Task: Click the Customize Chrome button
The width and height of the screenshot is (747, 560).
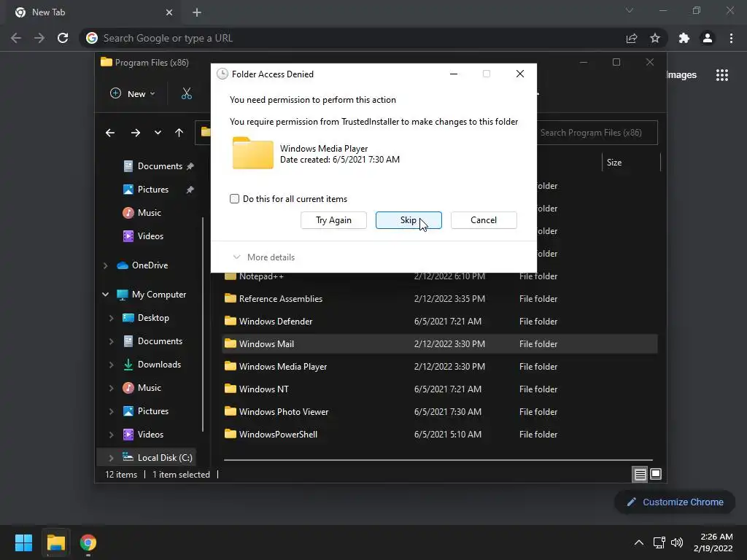Action: pos(675,502)
